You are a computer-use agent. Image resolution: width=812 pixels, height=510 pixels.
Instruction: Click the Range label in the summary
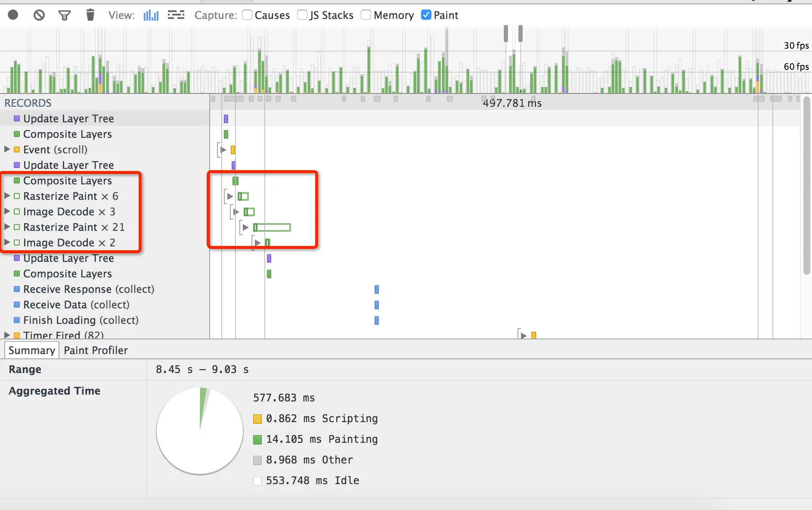(x=25, y=370)
